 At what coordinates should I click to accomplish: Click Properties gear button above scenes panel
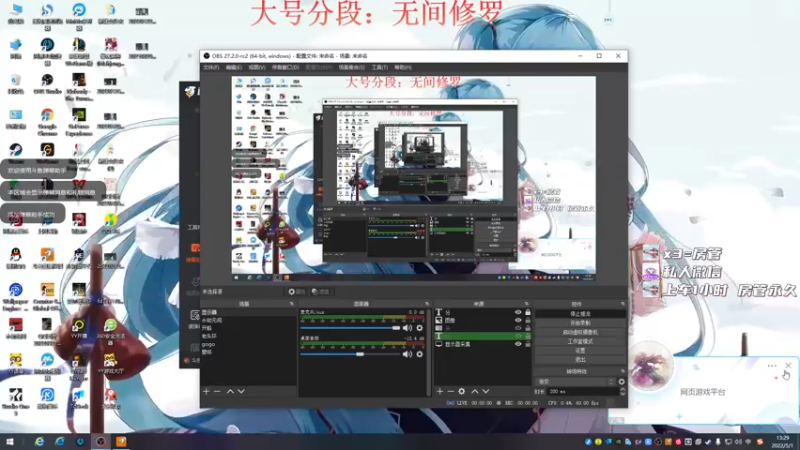tap(296, 292)
